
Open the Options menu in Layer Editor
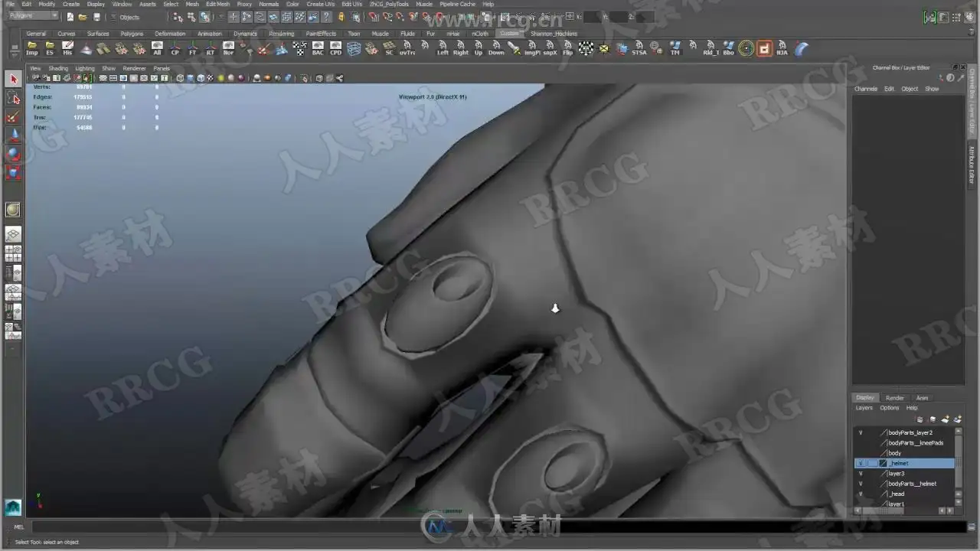coord(889,408)
